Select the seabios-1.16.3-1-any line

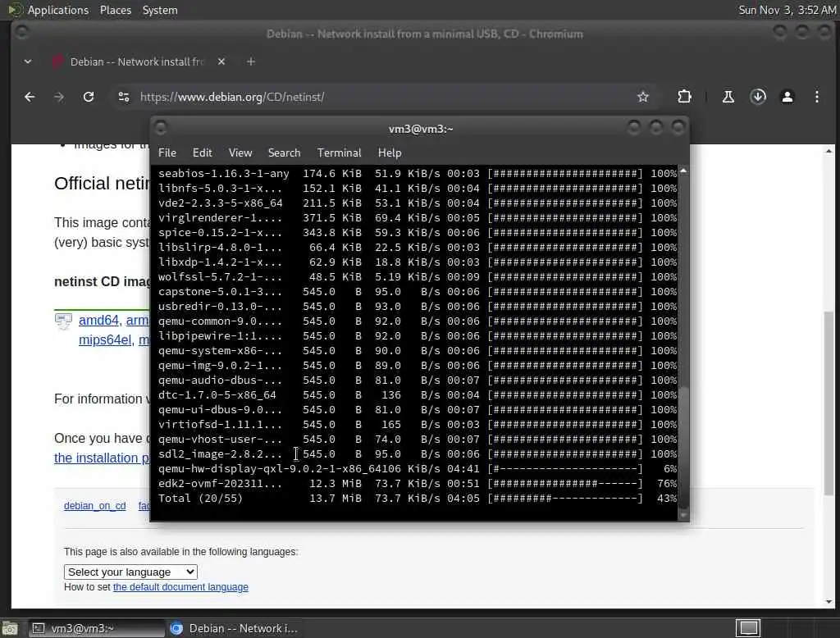tap(418, 174)
